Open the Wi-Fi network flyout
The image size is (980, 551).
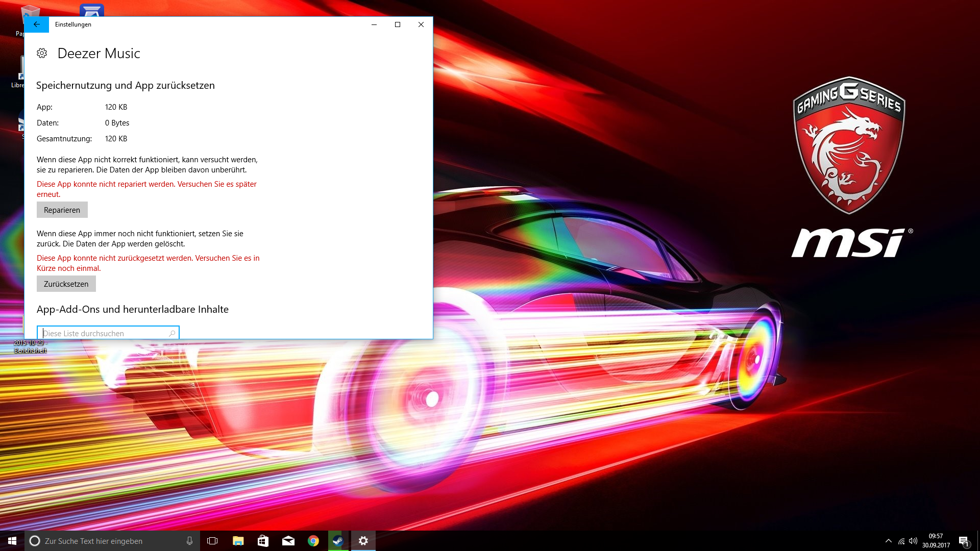(901, 541)
